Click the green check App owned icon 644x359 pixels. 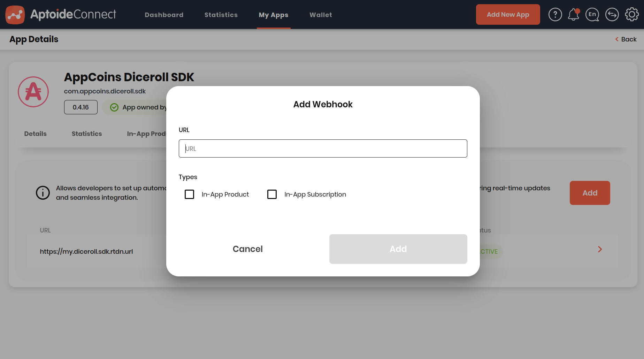click(114, 107)
